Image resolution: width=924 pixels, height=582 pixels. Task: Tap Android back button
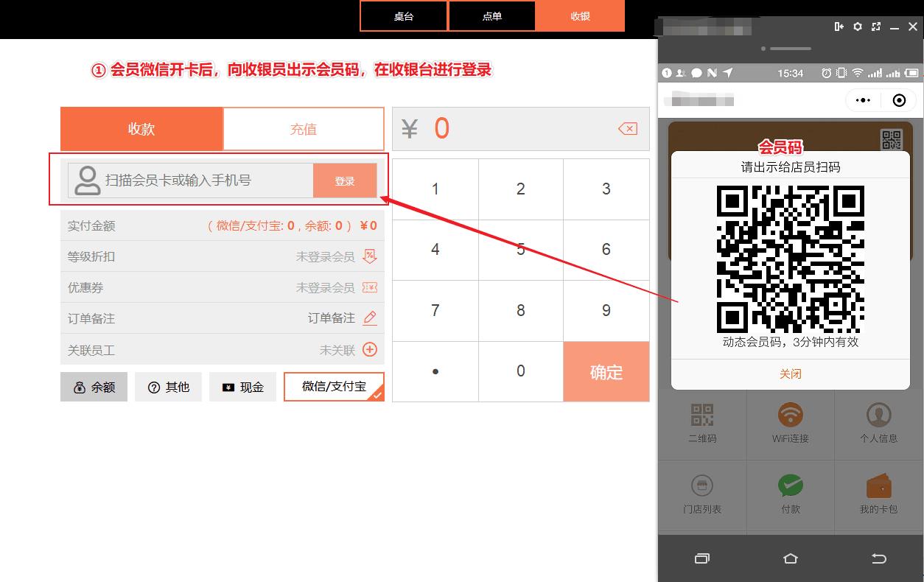tap(878, 558)
